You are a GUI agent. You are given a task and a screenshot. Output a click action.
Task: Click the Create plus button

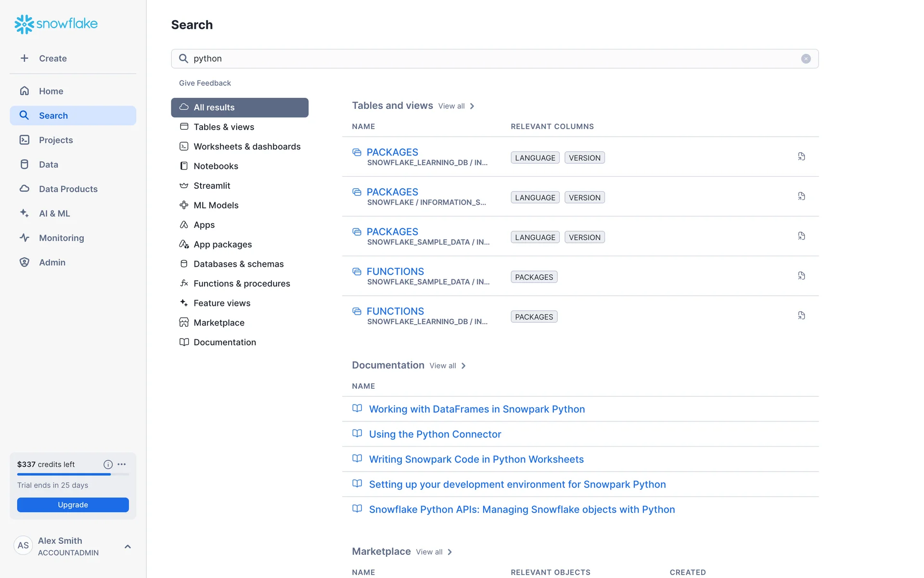(43, 58)
